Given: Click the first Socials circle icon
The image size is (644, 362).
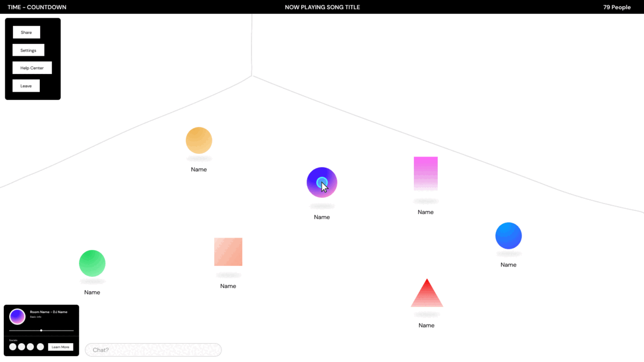Looking at the screenshot, I should (x=13, y=347).
